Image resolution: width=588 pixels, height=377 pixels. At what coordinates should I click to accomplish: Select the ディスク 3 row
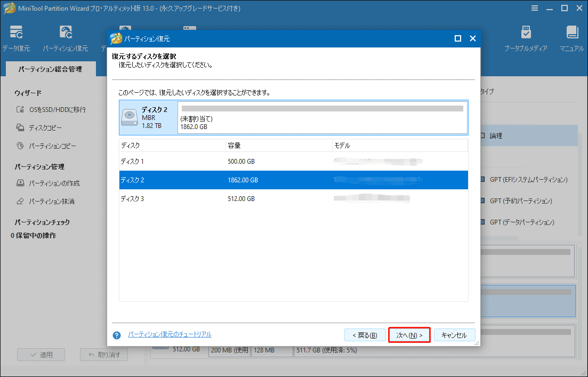click(294, 198)
